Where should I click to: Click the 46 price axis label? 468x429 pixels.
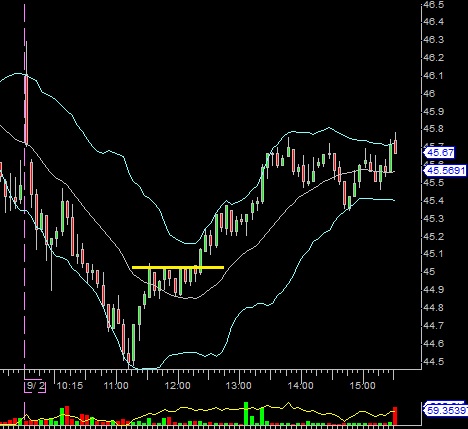(430, 94)
